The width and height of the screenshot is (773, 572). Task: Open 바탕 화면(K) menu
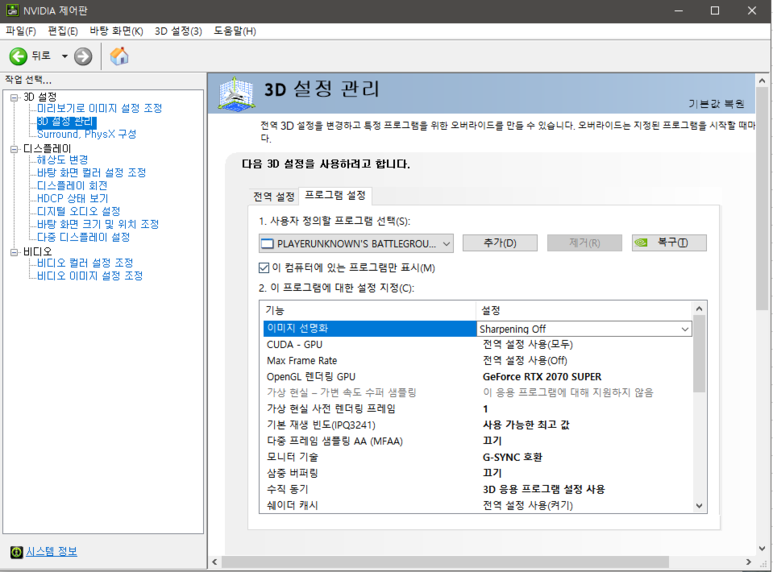(116, 31)
